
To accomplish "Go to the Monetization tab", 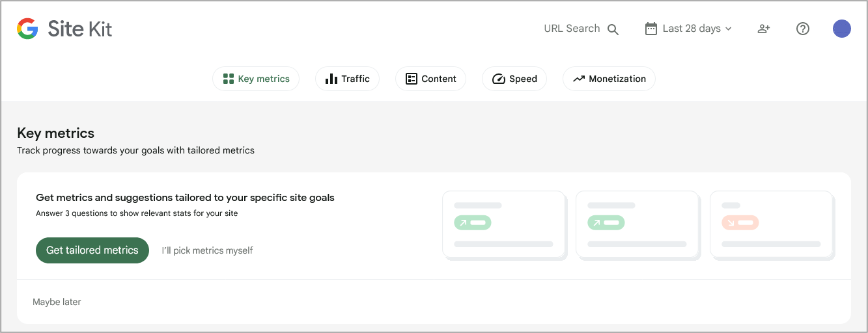I will click(x=609, y=79).
